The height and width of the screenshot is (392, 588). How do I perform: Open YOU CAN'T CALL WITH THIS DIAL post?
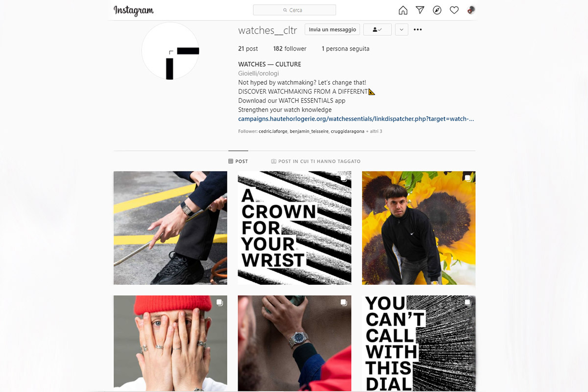(418, 343)
